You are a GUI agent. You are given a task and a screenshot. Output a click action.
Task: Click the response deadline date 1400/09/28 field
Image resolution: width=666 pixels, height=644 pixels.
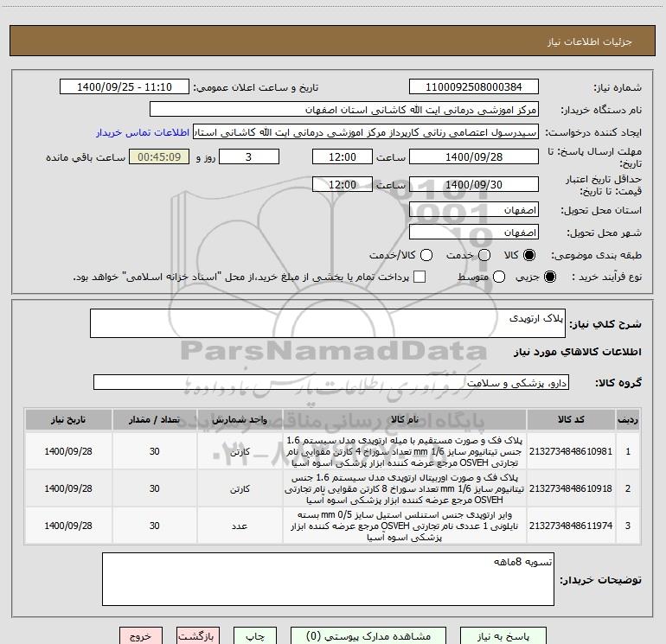(x=474, y=156)
